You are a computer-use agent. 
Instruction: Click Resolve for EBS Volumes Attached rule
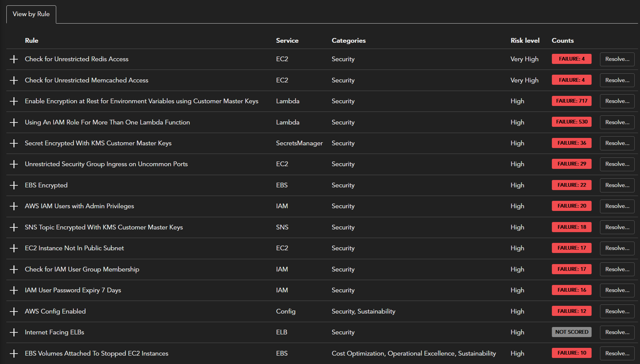(617, 353)
